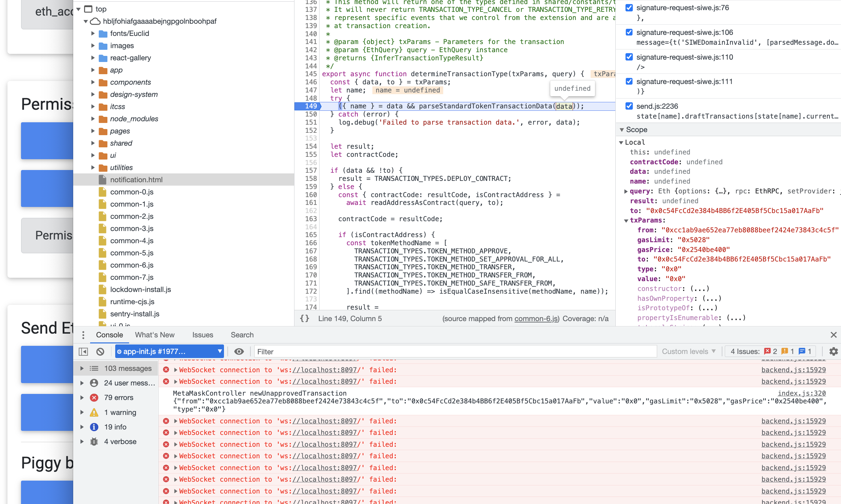The width and height of the screenshot is (841, 504).
Task: Open the Search tab
Action: [242, 335]
